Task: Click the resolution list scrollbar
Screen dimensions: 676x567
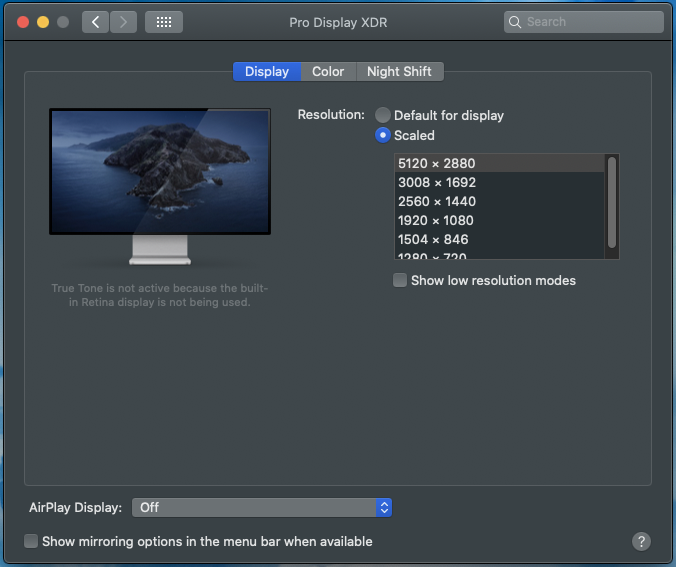Action: pos(612,203)
